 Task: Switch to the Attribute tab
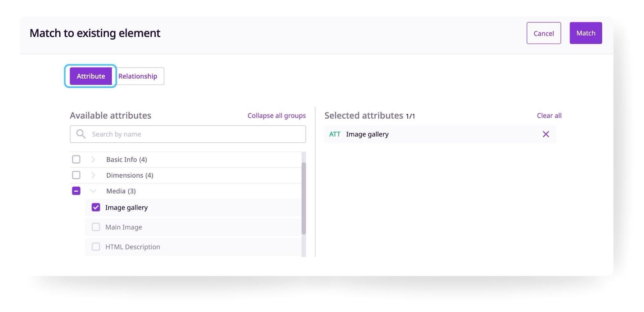(91, 76)
